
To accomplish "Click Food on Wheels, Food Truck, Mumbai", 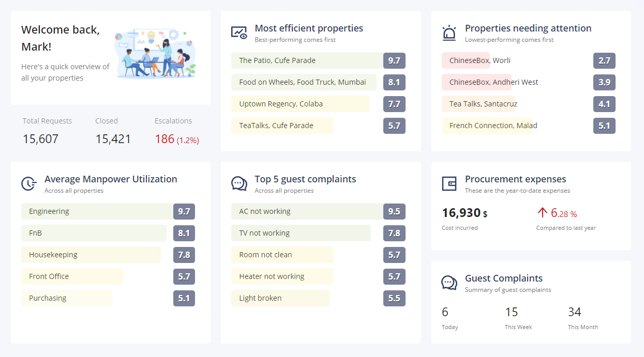I will click(x=303, y=82).
